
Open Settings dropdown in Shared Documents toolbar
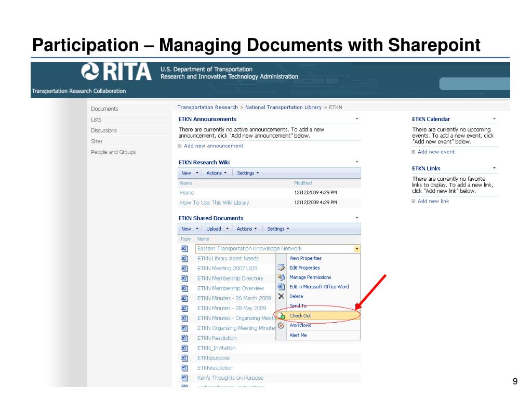278,229
